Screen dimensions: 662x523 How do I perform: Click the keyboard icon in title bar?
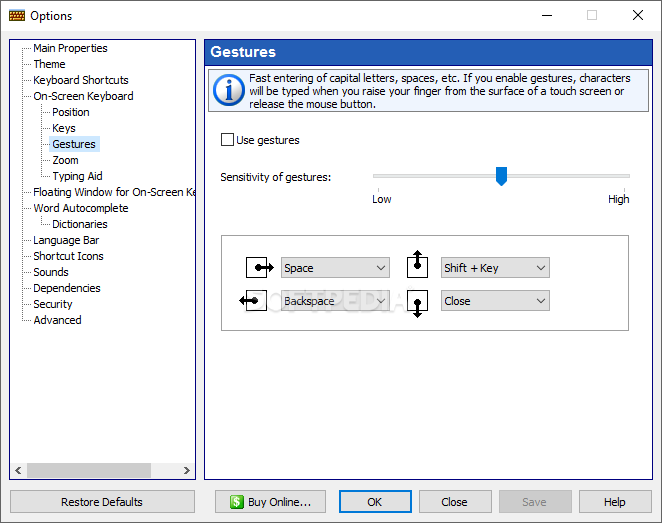point(17,16)
